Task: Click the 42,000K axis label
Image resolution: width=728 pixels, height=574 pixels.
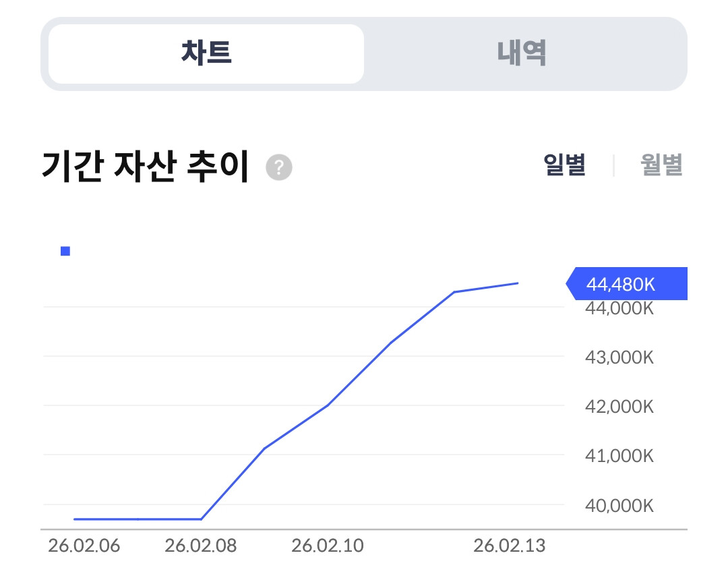Action: tap(620, 407)
